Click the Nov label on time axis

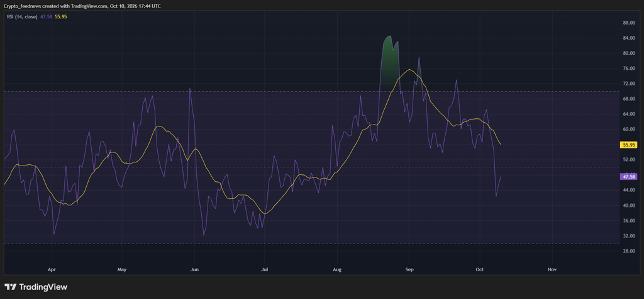pos(552,270)
